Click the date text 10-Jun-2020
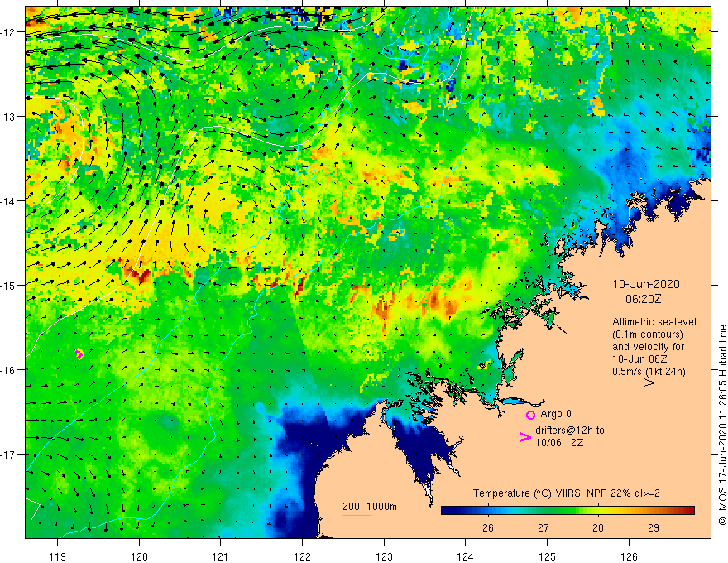 pos(646,284)
